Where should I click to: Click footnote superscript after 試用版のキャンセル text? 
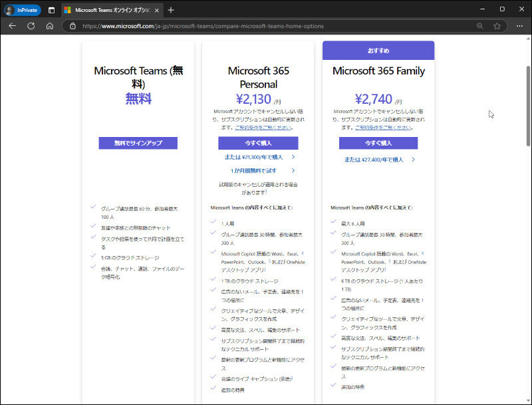(x=266, y=192)
